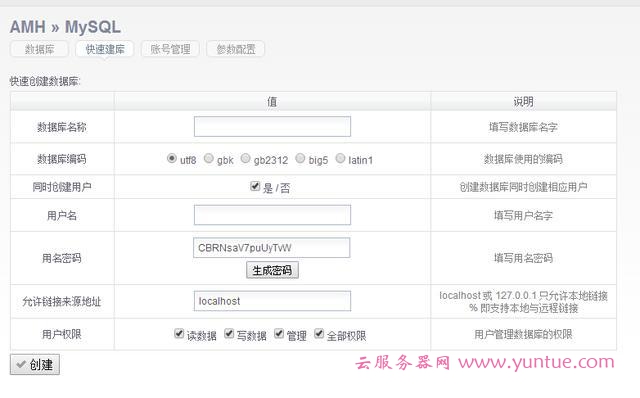640x398 pixels.
Task: Select the big5 encoding radio button
Action: coord(300,158)
